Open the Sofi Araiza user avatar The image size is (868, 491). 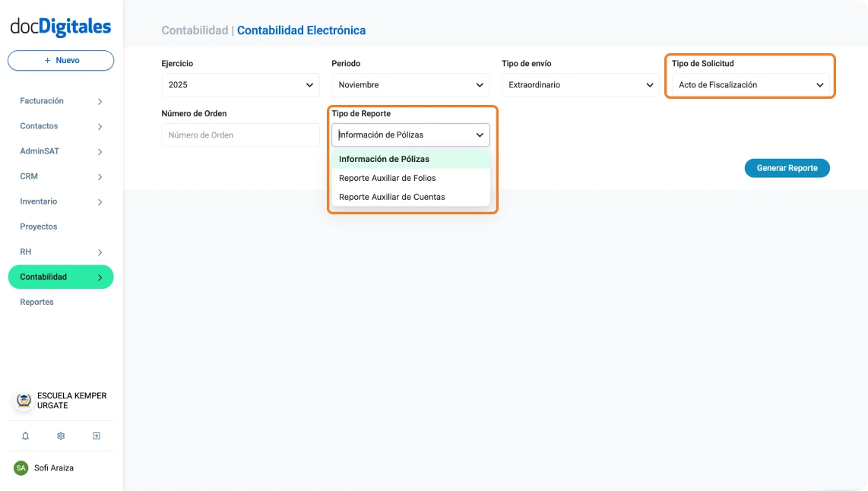click(x=21, y=468)
